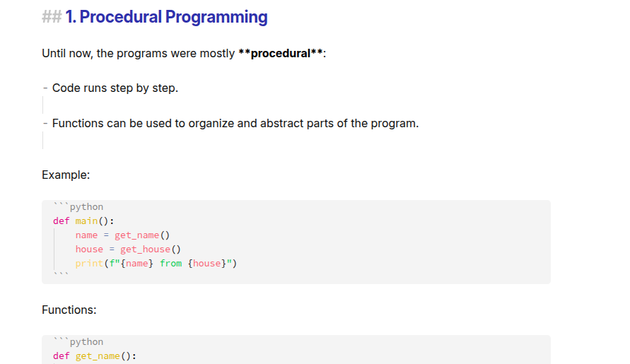The height and width of the screenshot is (364, 630).
Task: Click the second "```python" code fence line
Action: (78, 342)
